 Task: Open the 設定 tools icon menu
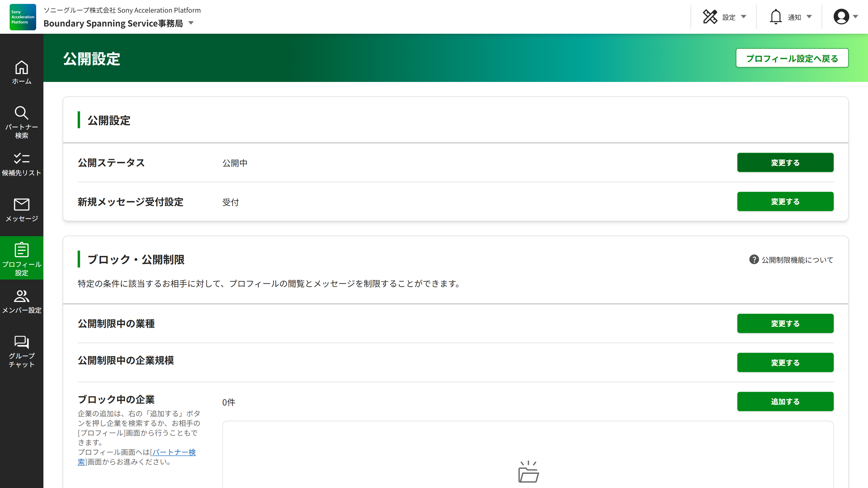point(710,16)
